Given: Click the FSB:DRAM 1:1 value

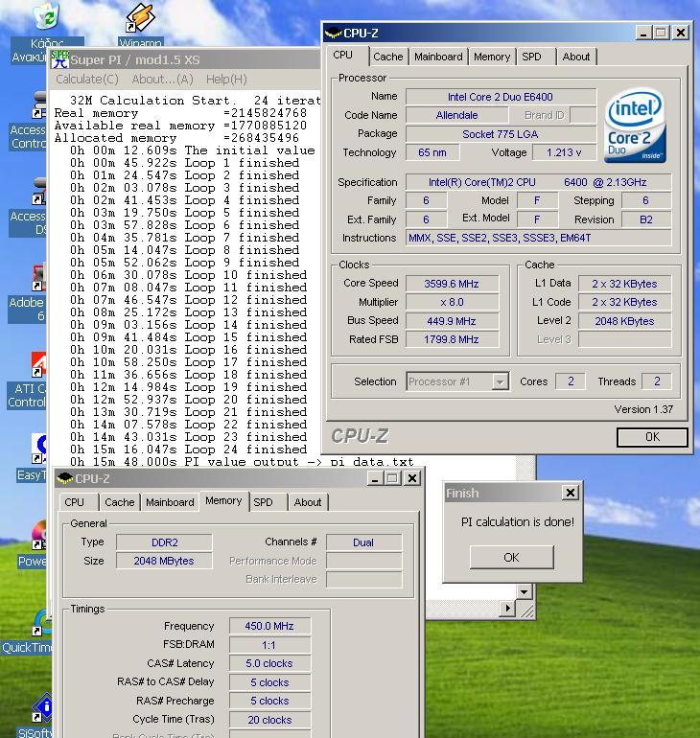Looking at the screenshot, I should 269,645.
